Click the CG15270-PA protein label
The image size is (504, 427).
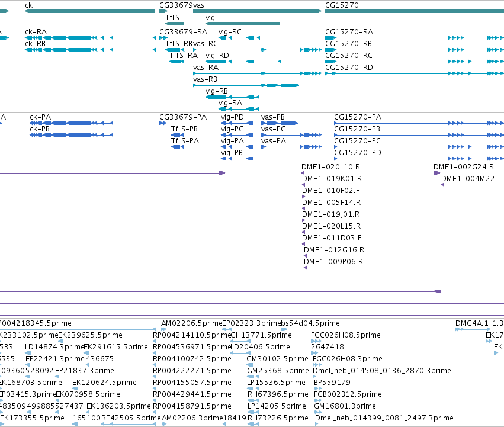tap(358, 117)
